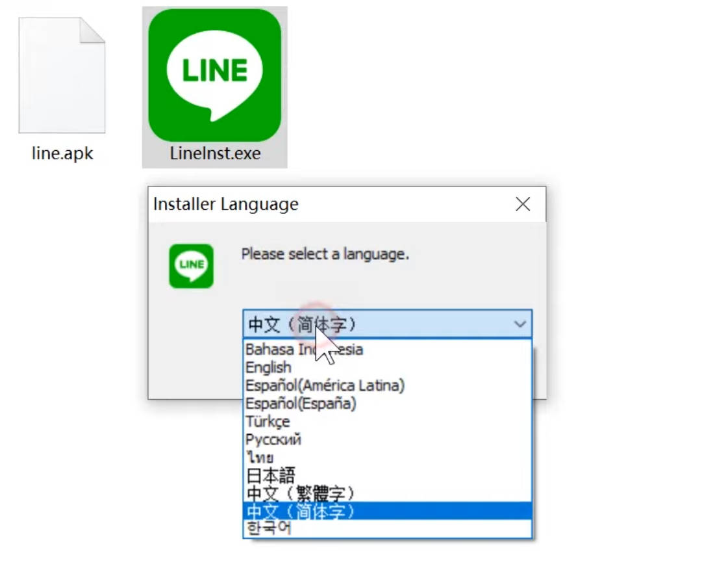Image resolution: width=728 pixels, height=583 pixels.
Task: Pick Español(América Latina) from the list
Action: (325, 385)
